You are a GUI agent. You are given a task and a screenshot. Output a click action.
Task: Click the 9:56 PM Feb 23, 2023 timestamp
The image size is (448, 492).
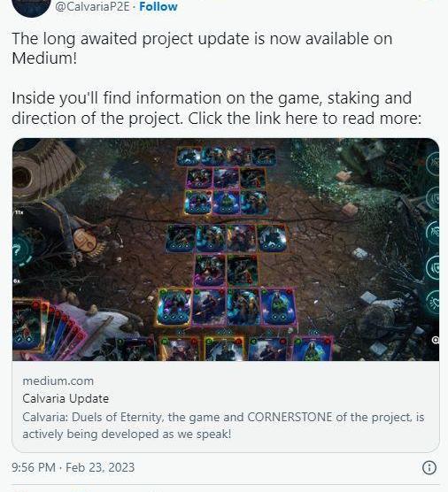pyautogui.click(x=73, y=467)
